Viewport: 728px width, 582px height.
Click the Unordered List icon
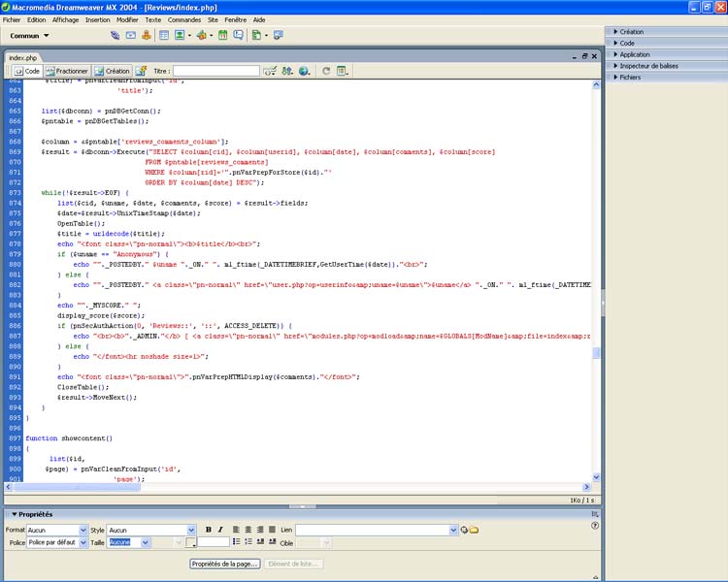tap(236, 541)
